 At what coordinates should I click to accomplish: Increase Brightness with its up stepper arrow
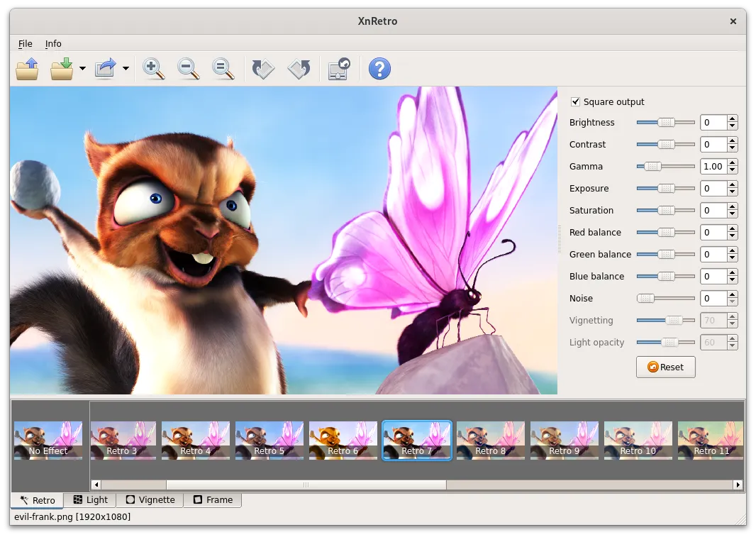click(733, 118)
